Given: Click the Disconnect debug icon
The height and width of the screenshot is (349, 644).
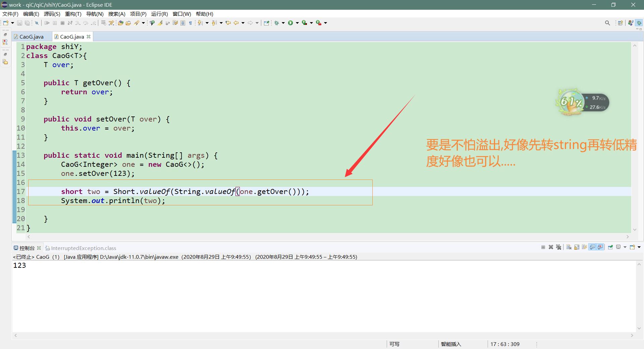Looking at the screenshot, I should (70, 23).
